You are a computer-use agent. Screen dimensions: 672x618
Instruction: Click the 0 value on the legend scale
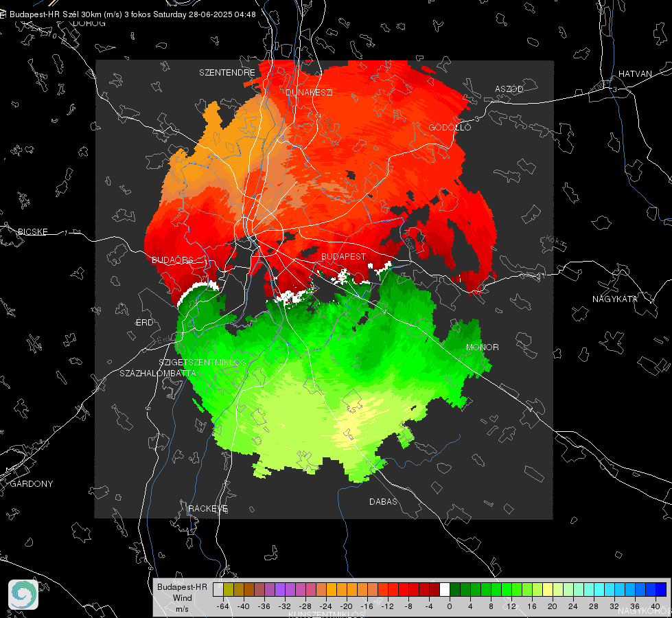(449, 606)
